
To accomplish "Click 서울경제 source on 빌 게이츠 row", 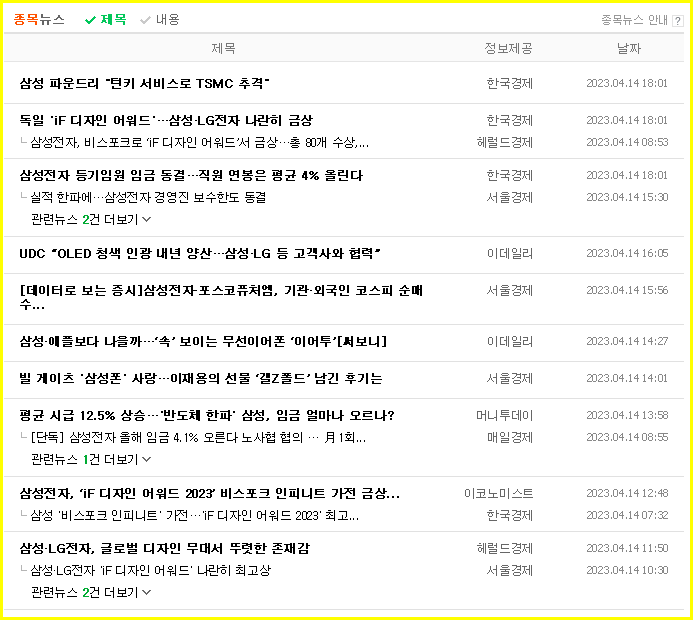I will [x=510, y=378].
